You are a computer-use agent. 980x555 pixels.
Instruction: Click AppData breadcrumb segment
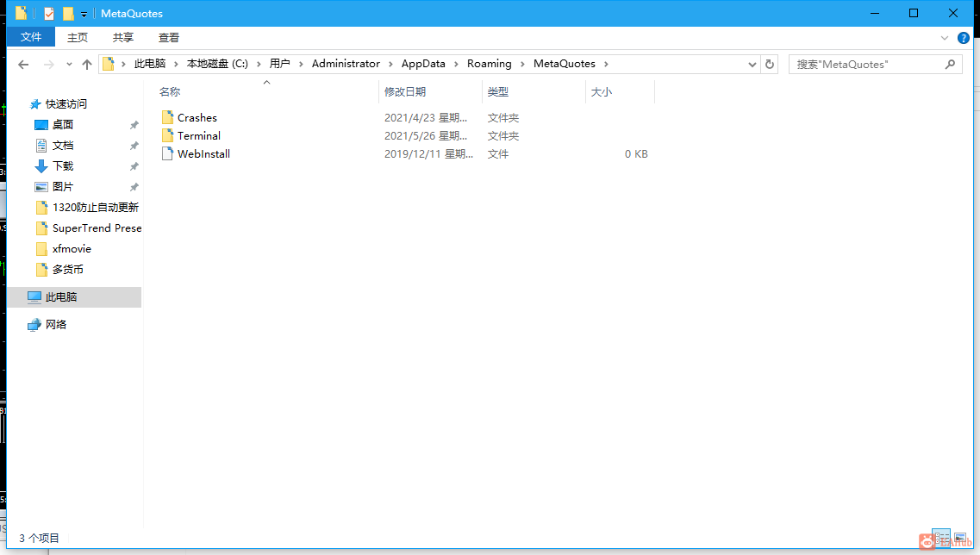tap(423, 64)
